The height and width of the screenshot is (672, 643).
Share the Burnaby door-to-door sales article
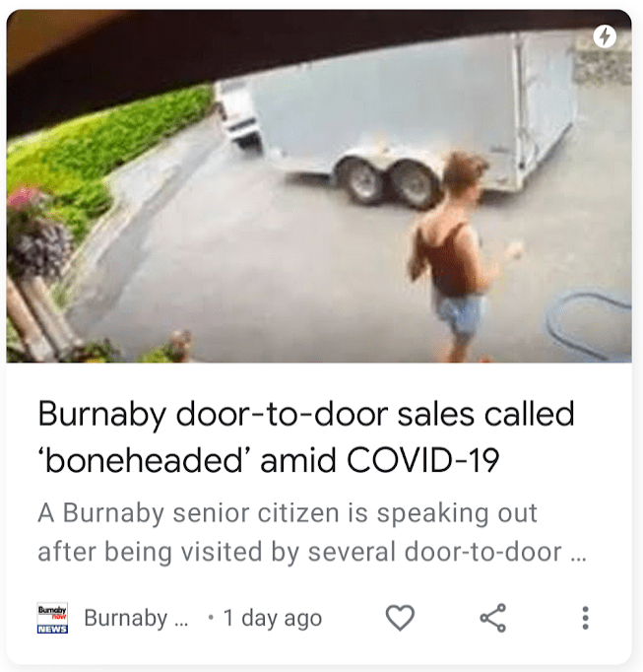(493, 618)
